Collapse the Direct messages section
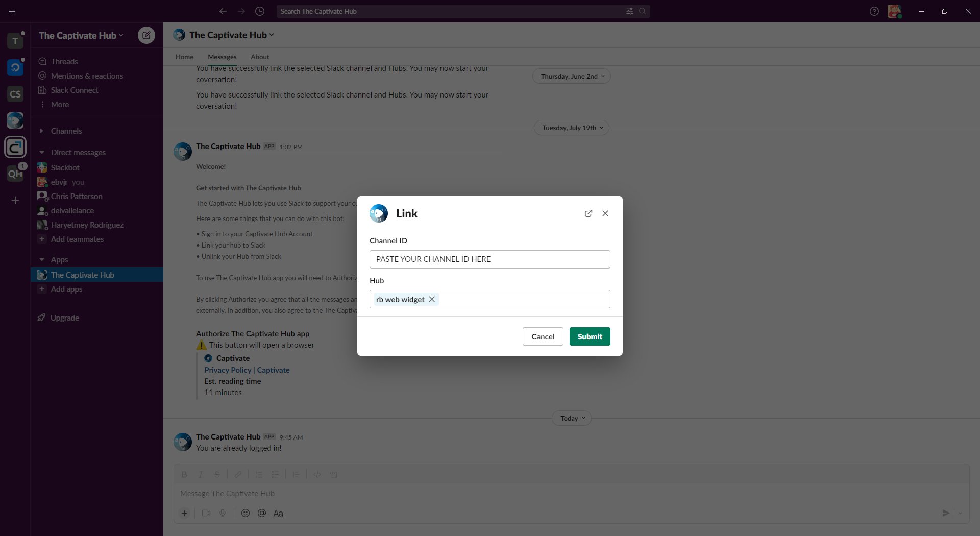This screenshot has height=536, width=980. 42,153
